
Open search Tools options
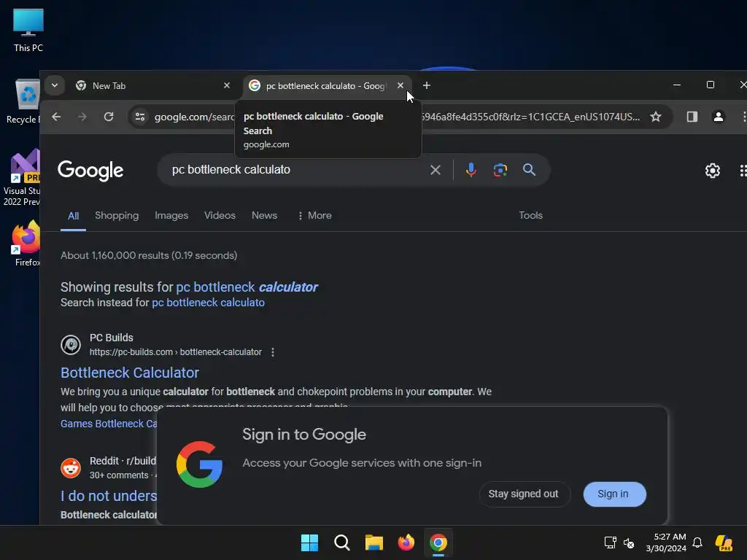coord(531,215)
